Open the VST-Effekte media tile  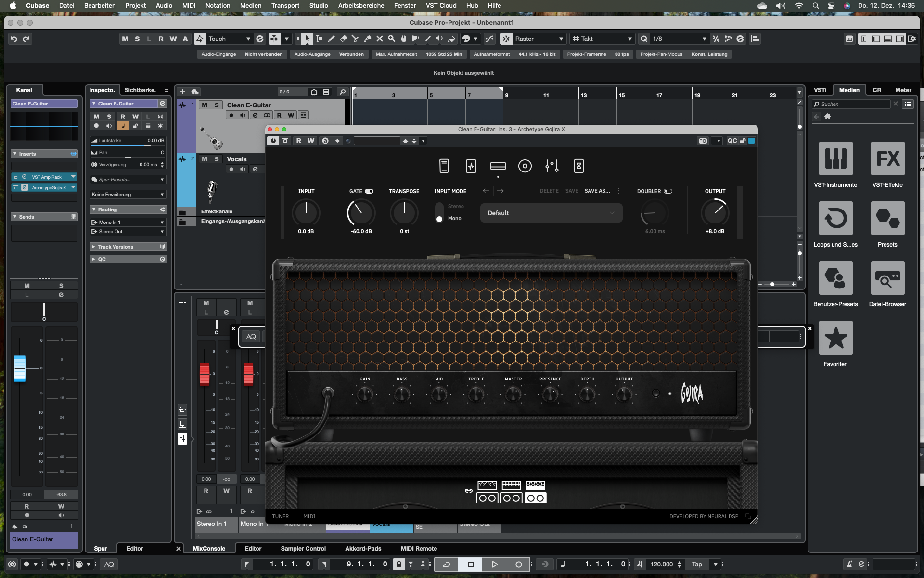887,158
